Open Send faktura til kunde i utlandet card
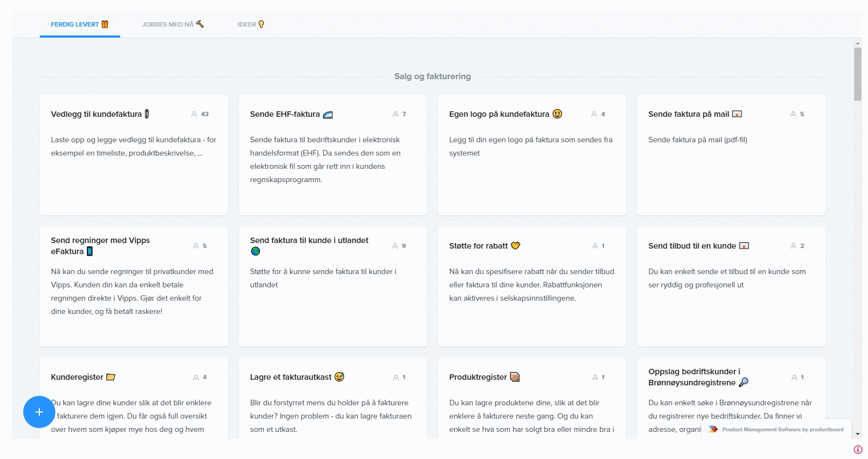 [309, 240]
